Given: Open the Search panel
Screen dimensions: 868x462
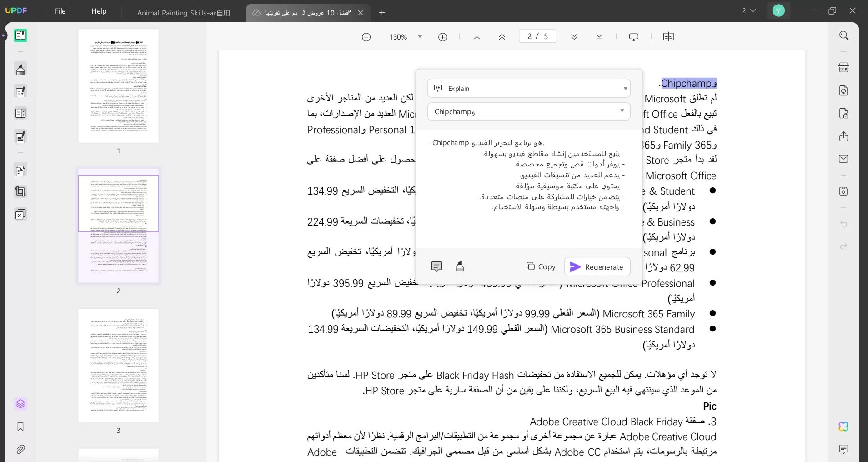Looking at the screenshot, I should click(x=844, y=35).
